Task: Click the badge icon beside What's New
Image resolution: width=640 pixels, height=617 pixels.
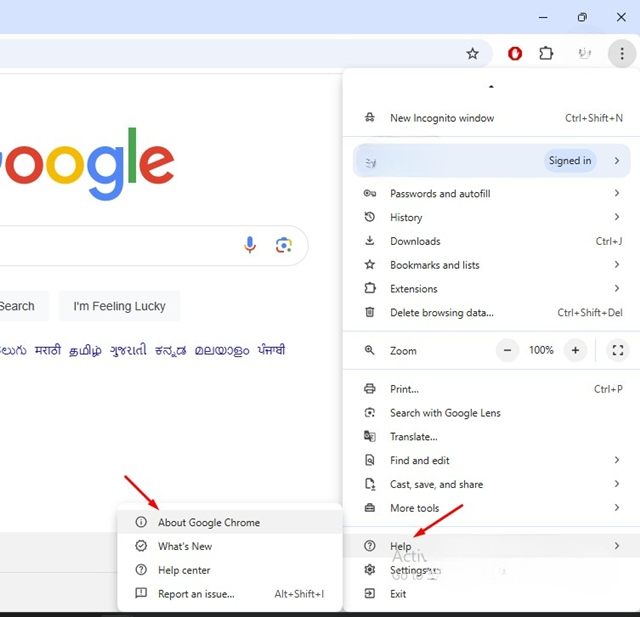Action: coord(141,546)
